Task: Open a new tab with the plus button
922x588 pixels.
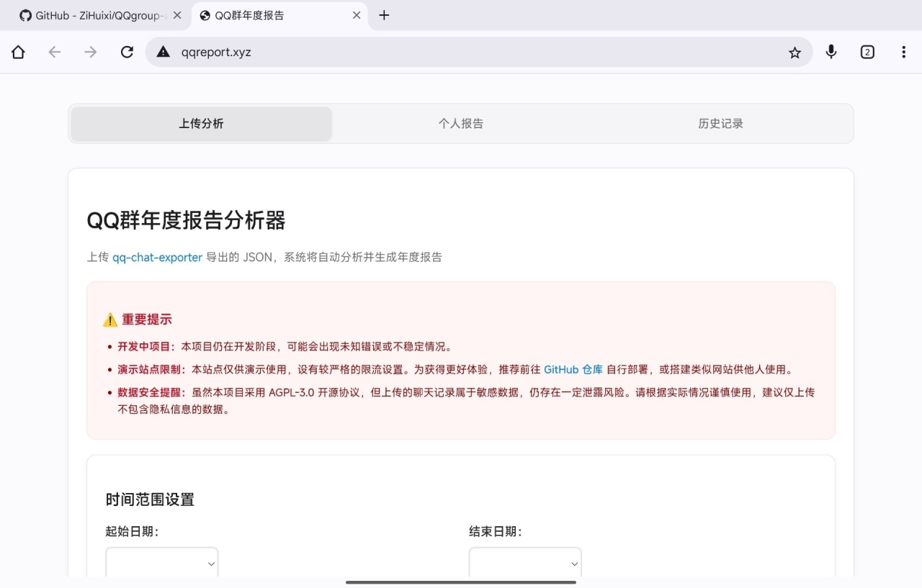Action: [x=384, y=15]
